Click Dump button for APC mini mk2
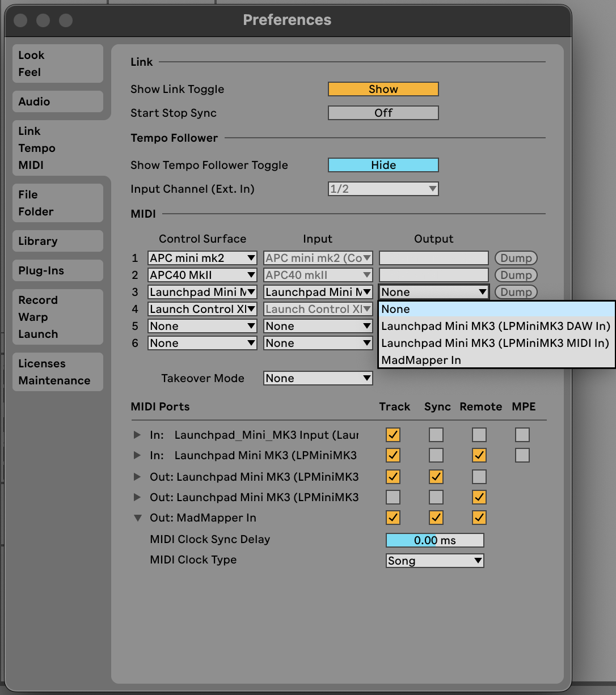This screenshot has width=616, height=695. point(516,258)
